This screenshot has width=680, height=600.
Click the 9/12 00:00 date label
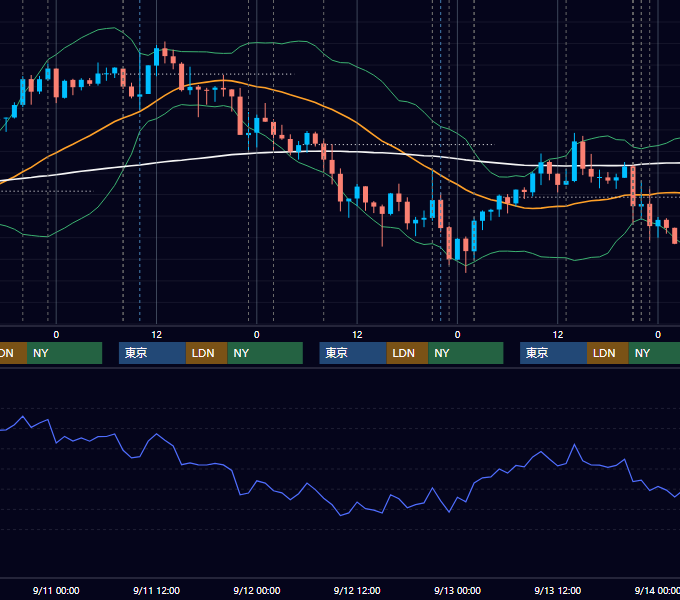257,590
